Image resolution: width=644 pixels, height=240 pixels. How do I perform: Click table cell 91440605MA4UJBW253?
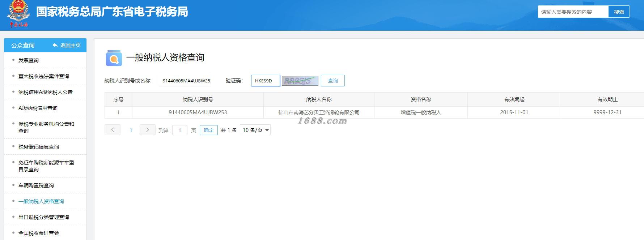198,112
